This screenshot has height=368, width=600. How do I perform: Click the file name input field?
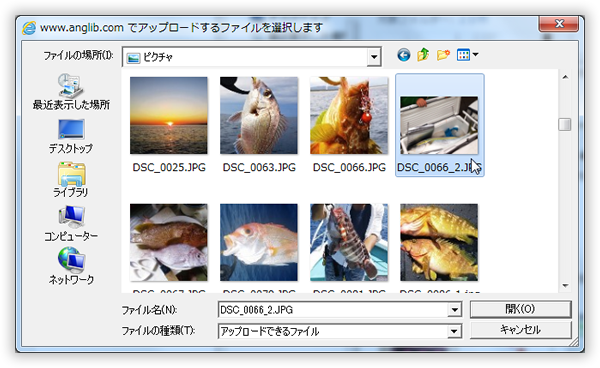click(x=333, y=309)
